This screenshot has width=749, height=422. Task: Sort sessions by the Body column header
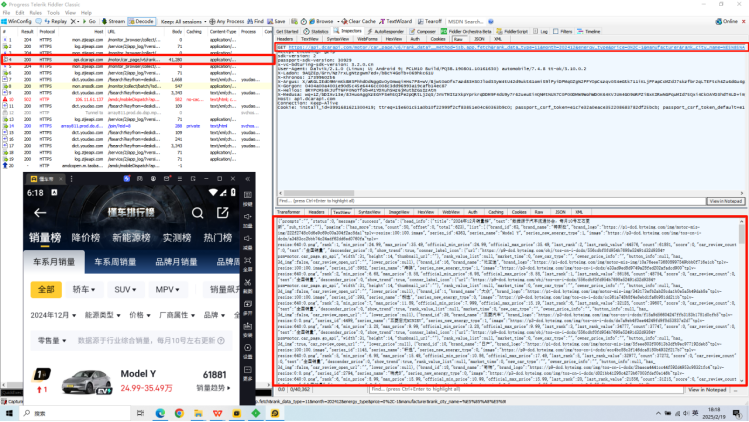177,32
